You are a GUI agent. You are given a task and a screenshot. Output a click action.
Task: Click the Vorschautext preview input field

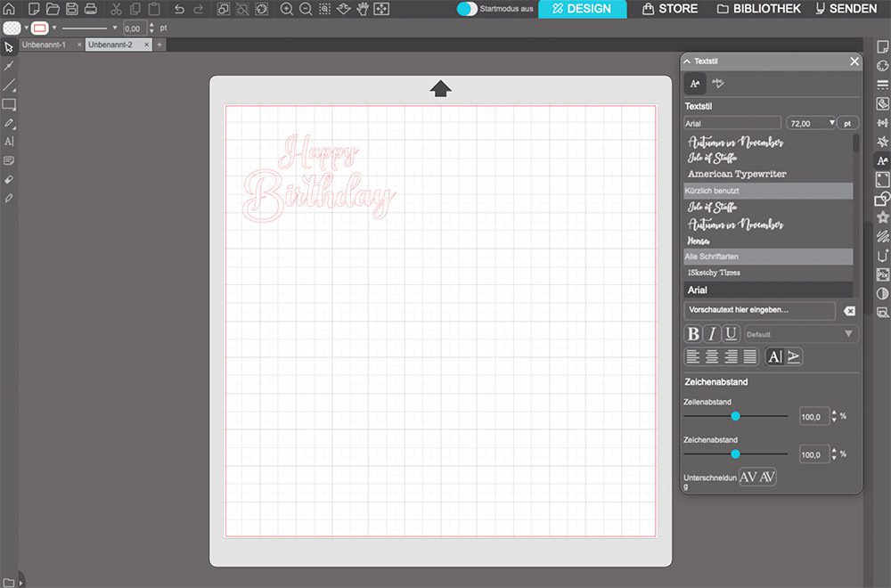click(762, 310)
